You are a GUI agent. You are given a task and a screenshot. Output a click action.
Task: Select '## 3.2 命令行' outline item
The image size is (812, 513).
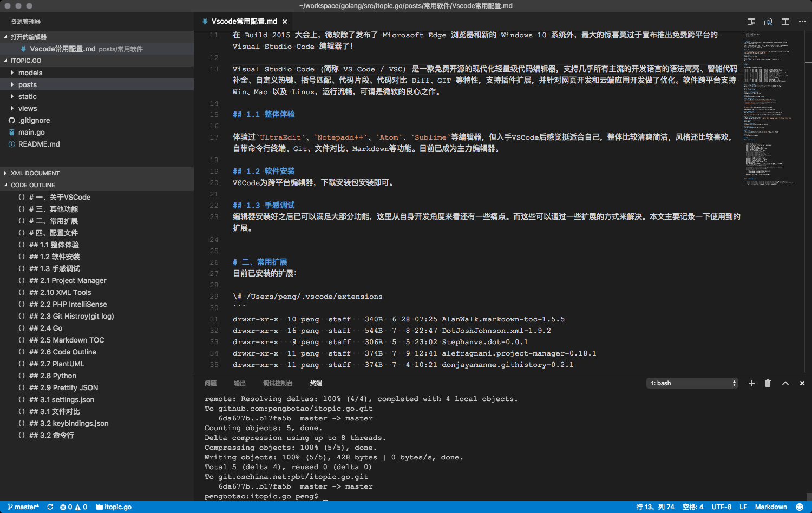coord(51,435)
